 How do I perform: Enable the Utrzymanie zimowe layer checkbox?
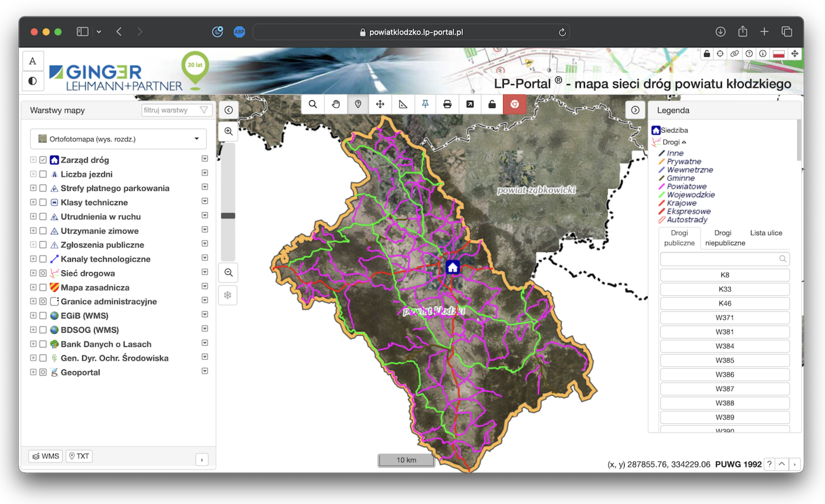tap(43, 231)
